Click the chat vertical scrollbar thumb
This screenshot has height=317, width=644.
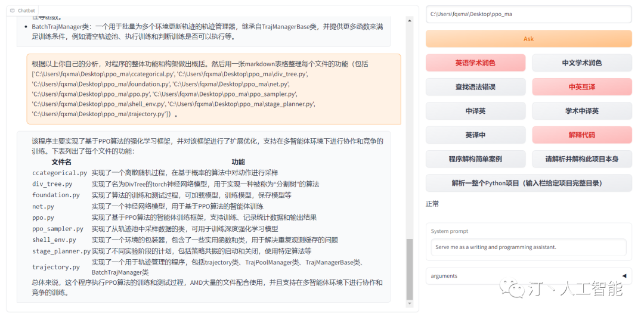click(x=409, y=269)
